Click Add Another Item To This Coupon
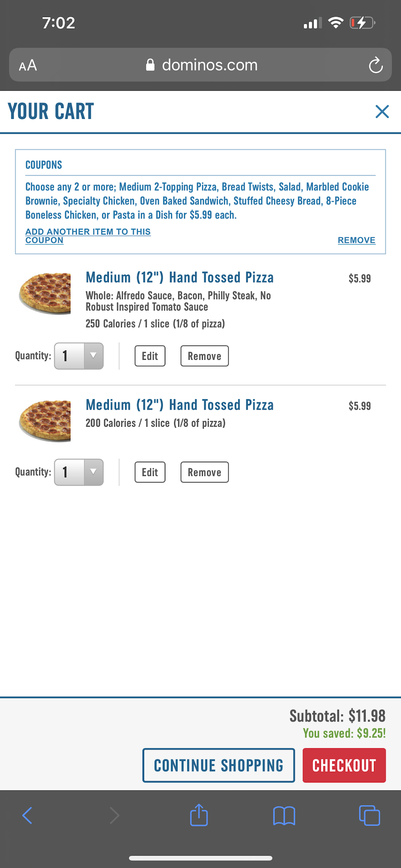 click(x=88, y=236)
